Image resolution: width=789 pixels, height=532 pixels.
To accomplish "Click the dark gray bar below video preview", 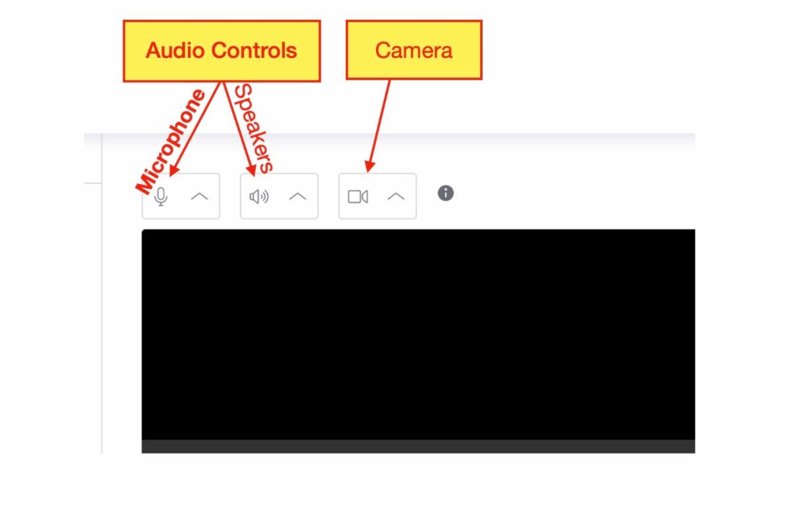I will pyautogui.click(x=418, y=447).
